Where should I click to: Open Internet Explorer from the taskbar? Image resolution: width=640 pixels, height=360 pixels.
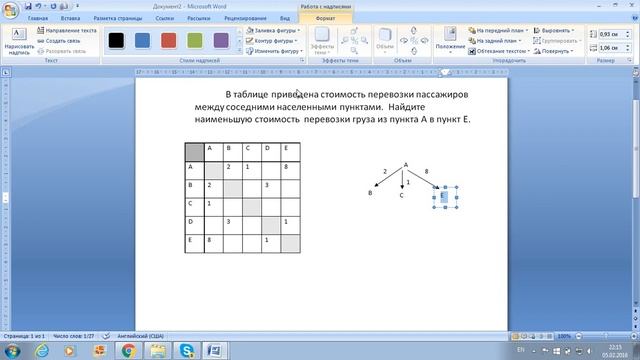(42, 351)
